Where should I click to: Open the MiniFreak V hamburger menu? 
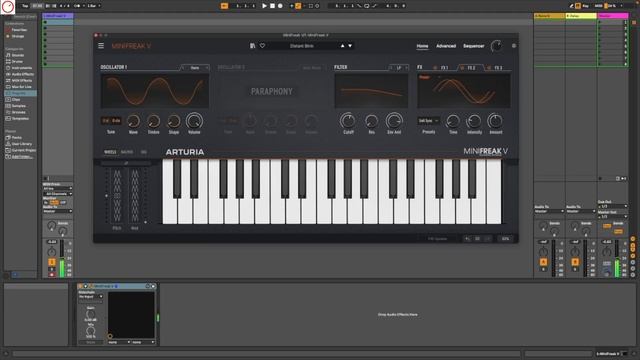[101, 46]
